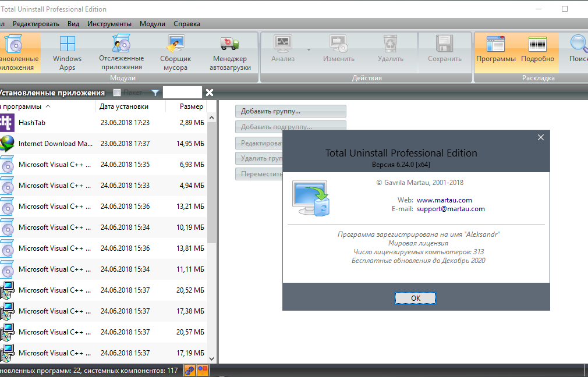The height and width of the screenshot is (377, 588).
Task: Click the program list scrollbar thumb
Action: [x=211, y=183]
